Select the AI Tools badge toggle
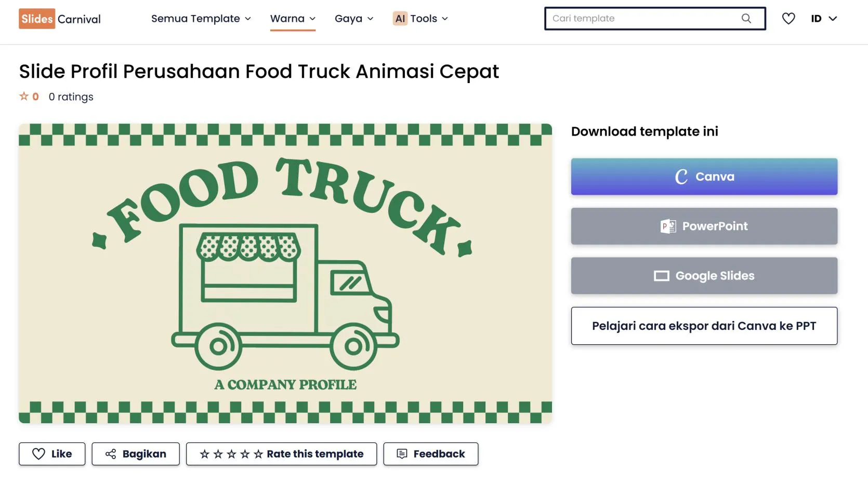 click(400, 18)
